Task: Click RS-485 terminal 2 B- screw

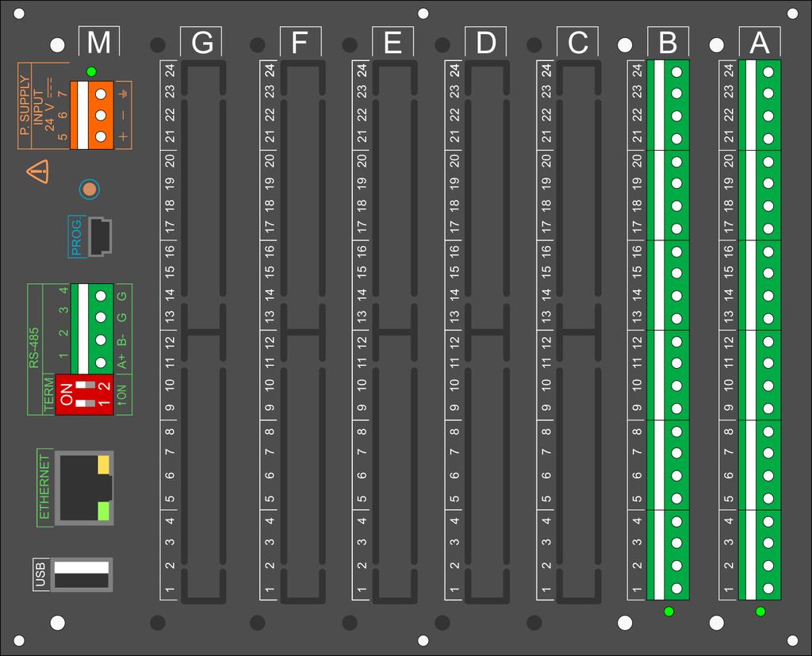Action: pos(101,340)
